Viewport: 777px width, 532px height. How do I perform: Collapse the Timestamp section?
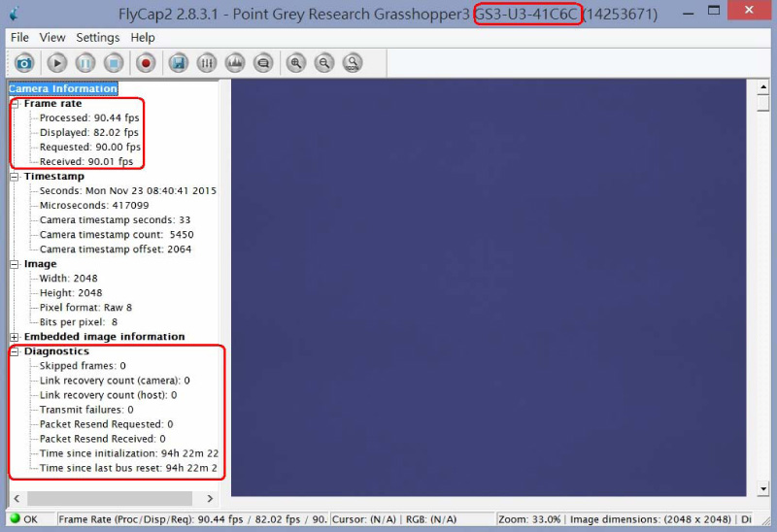(16, 177)
